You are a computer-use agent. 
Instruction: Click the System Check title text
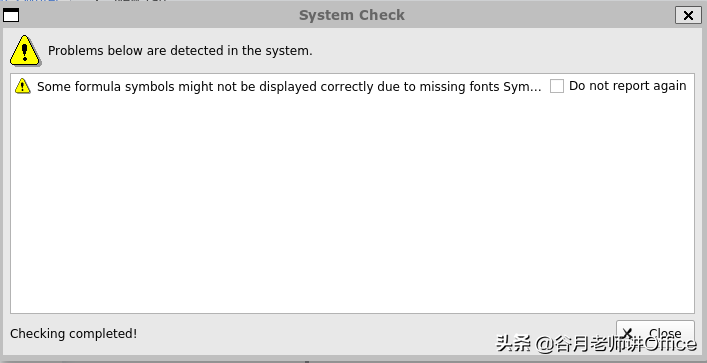pos(352,15)
